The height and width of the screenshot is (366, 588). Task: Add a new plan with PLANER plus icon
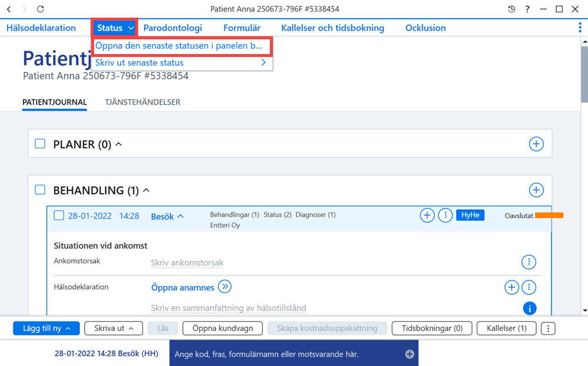(536, 144)
